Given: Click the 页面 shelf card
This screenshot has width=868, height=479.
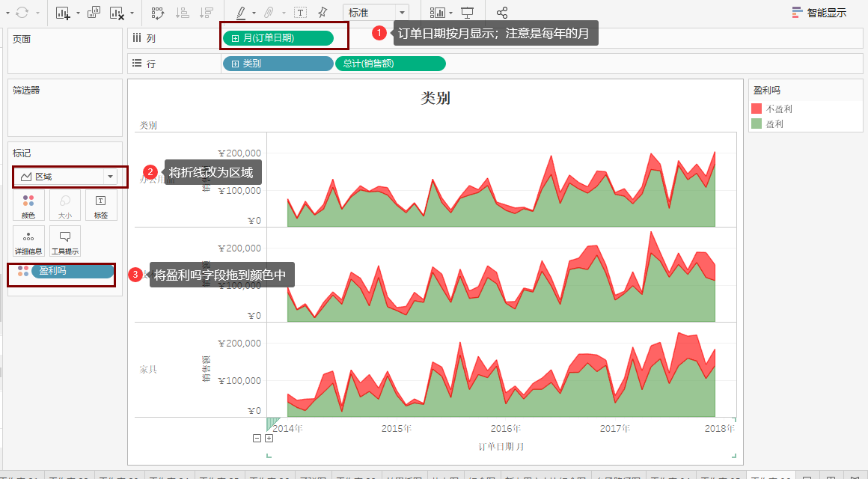Looking at the screenshot, I should [65, 51].
